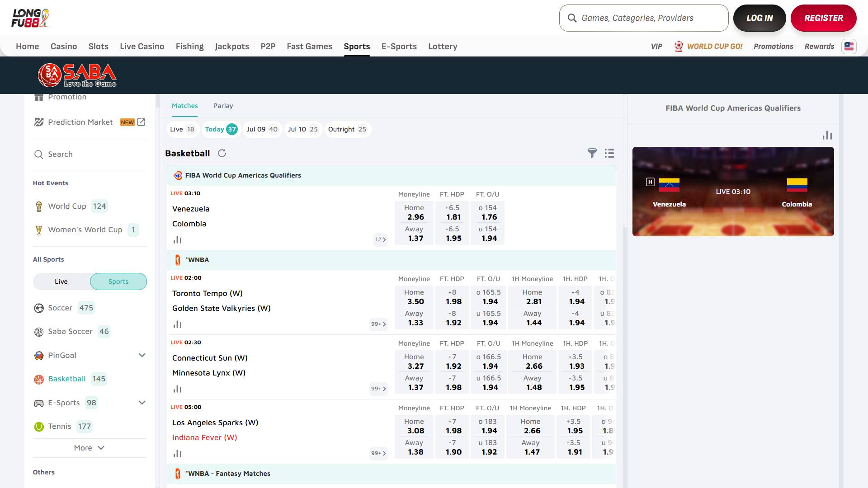The height and width of the screenshot is (488, 868).
Task: Show 99+ markets for Connecticut Sun match
Action: point(378,389)
